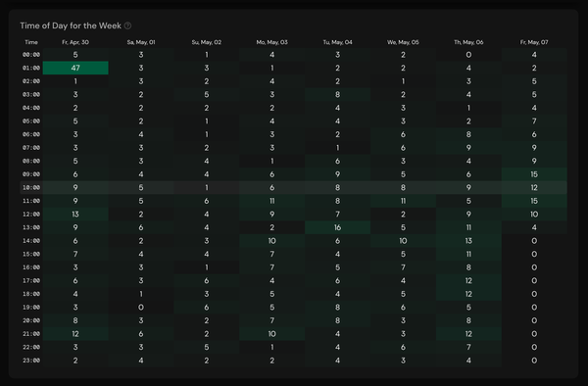Click the 11 cell for Monday at 11:00
This screenshot has height=386, width=588.
pos(271,201)
